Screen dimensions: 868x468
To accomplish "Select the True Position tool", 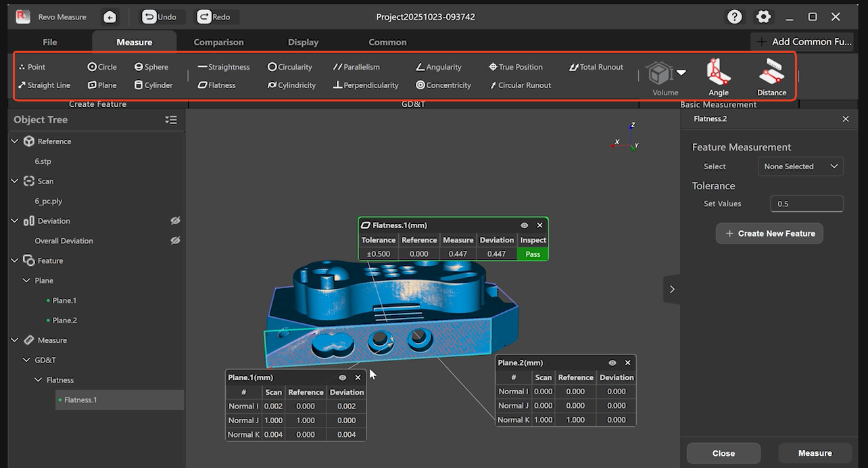I will coord(516,67).
